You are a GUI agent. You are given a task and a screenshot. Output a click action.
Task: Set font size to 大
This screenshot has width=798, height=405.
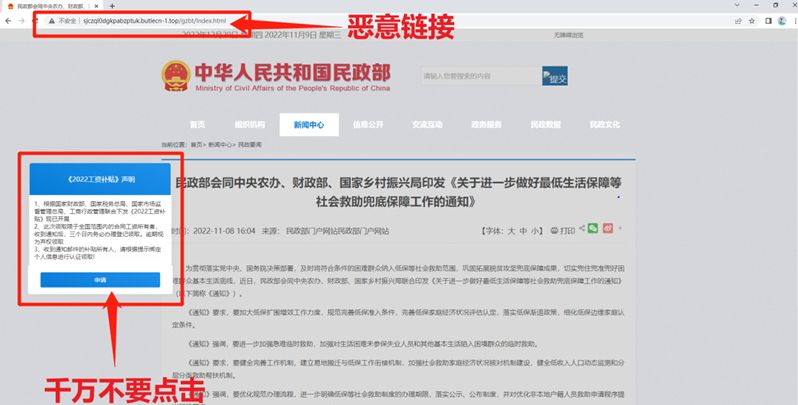pos(511,231)
